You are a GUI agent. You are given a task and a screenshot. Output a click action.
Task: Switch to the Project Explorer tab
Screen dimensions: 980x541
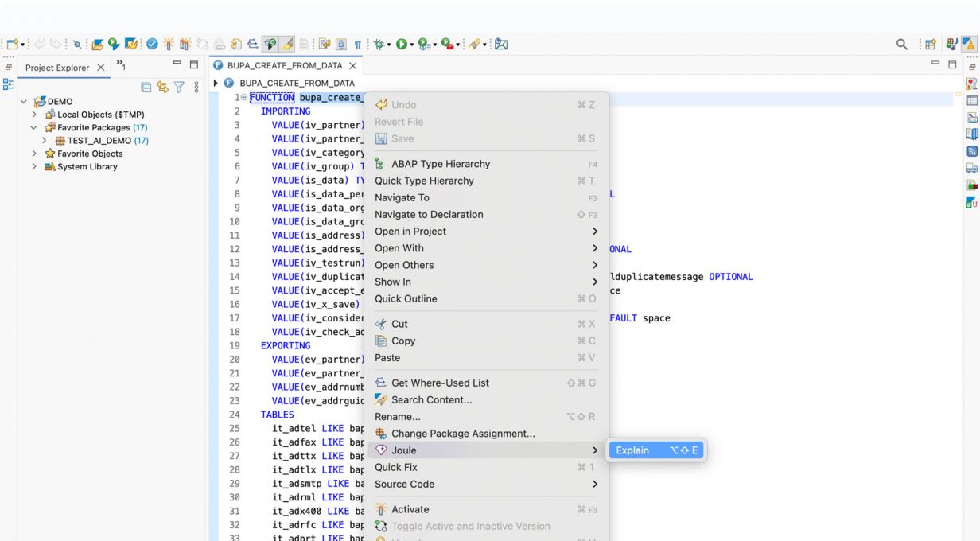56,68
